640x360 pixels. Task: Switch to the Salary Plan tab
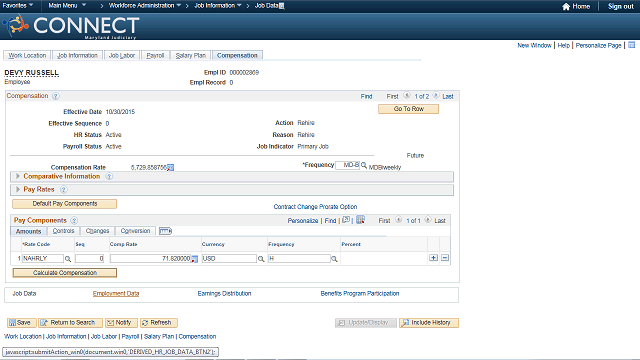point(191,56)
